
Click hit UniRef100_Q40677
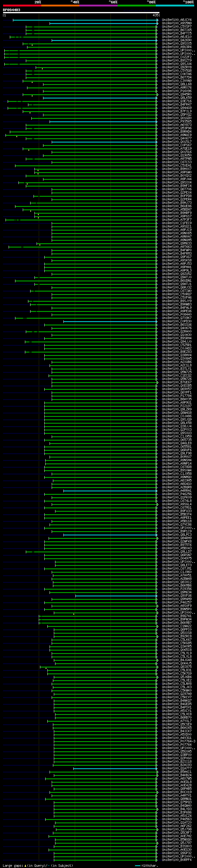[177, 139]
